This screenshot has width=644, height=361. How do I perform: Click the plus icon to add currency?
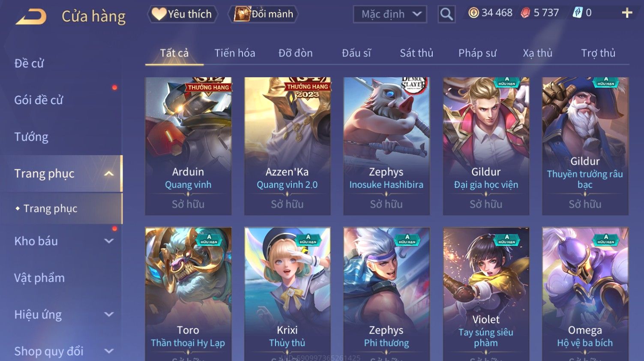pyautogui.click(x=627, y=13)
